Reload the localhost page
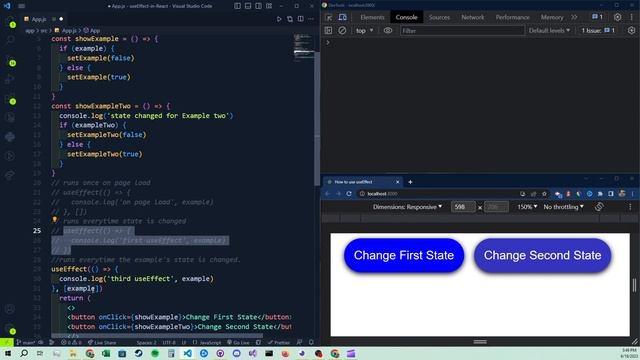This screenshot has width=640, height=360. tap(349, 194)
